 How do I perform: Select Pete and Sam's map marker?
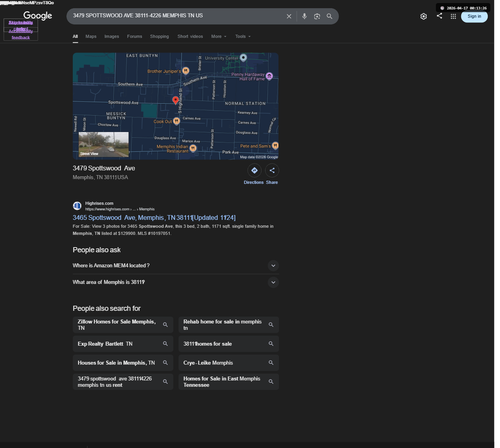(x=275, y=146)
